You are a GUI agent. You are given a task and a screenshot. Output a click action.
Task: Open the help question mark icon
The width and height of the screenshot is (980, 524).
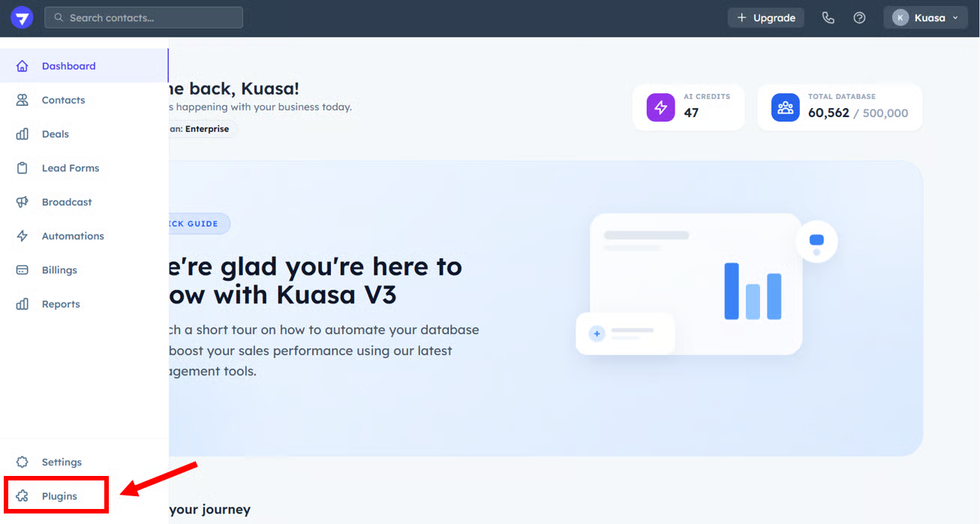(x=859, y=18)
